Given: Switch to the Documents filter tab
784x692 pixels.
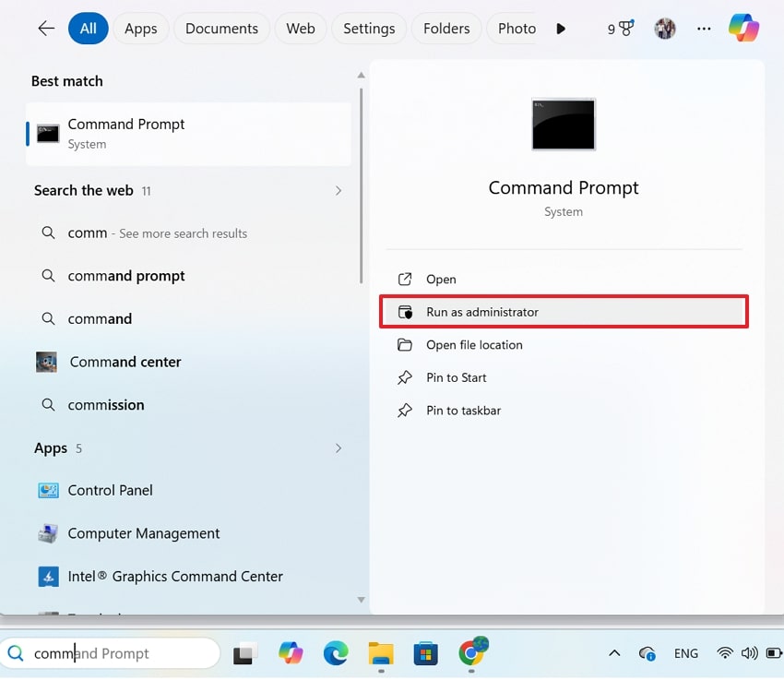Looking at the screenshot, I should click(221, 29).
